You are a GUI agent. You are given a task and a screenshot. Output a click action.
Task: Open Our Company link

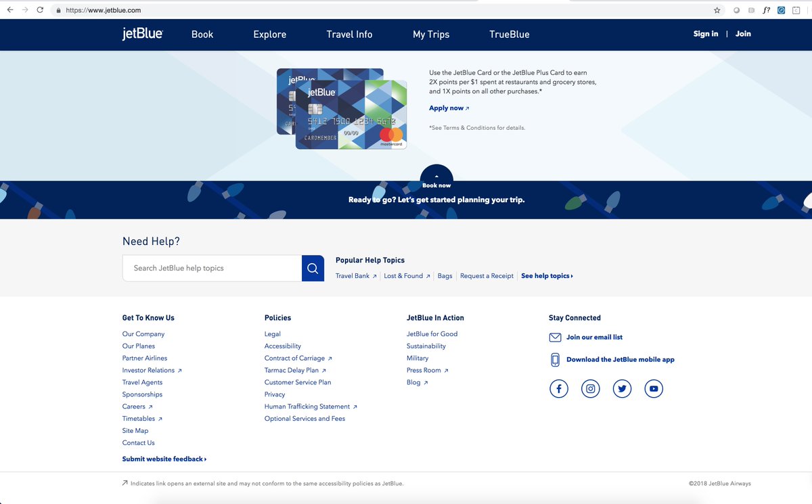(143, 334)
